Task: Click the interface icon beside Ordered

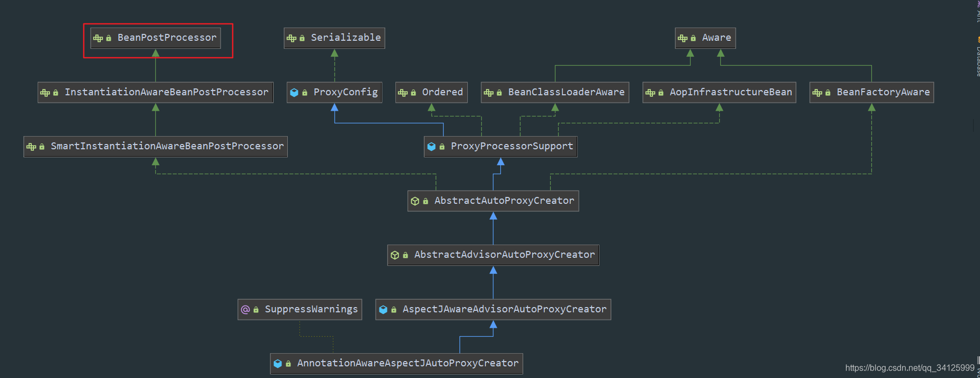Action: pos(403,93)
